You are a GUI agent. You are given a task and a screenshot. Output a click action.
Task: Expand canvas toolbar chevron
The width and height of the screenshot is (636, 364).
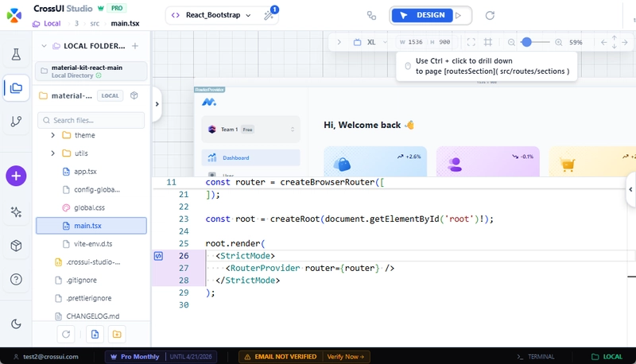click(339, 42)
